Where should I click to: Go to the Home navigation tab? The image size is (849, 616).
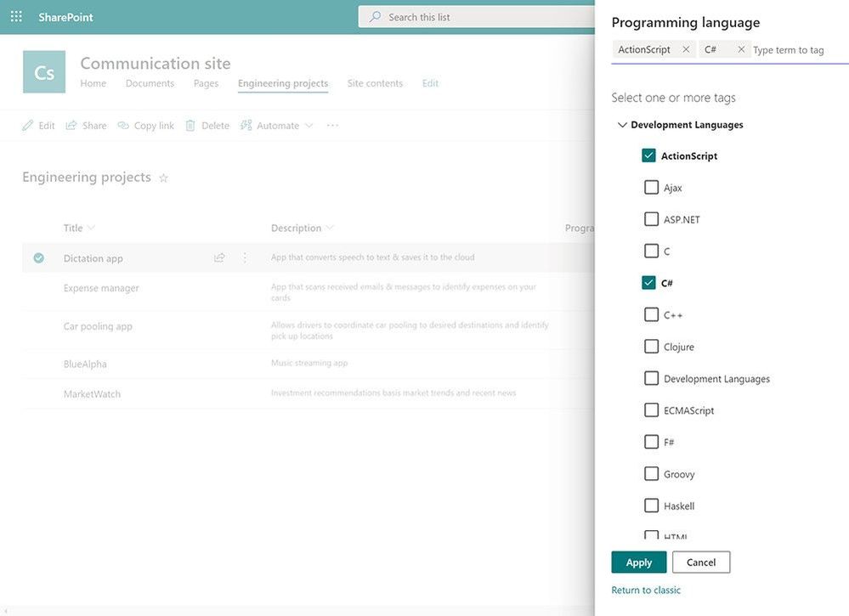pyautogui.click(x=93, y=83)
